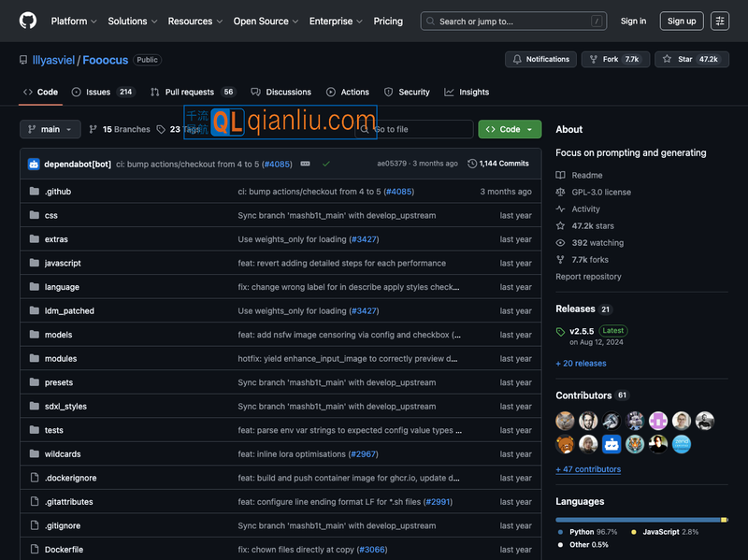
Task: Click the languages color bar
Action: 640,519
